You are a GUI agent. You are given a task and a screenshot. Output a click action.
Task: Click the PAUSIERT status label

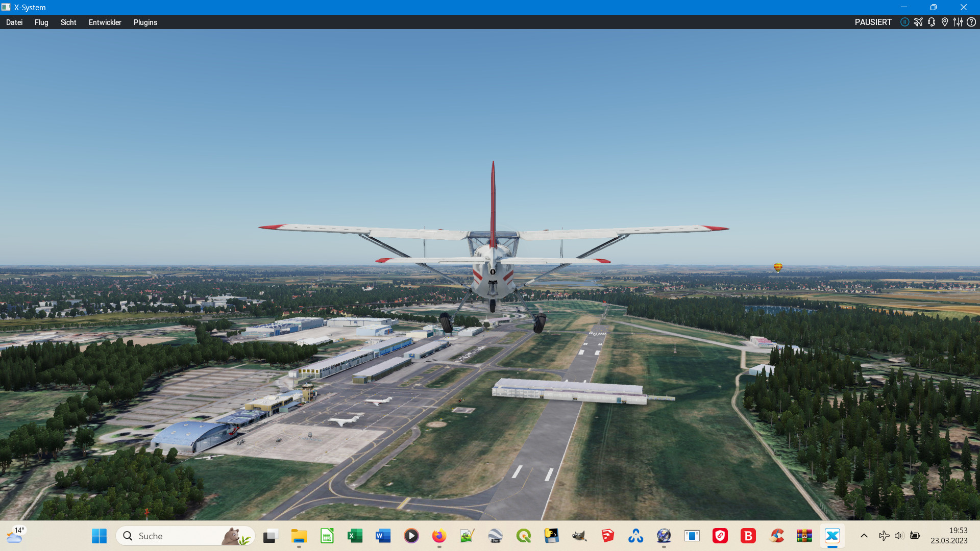click(x=873, y=22)
